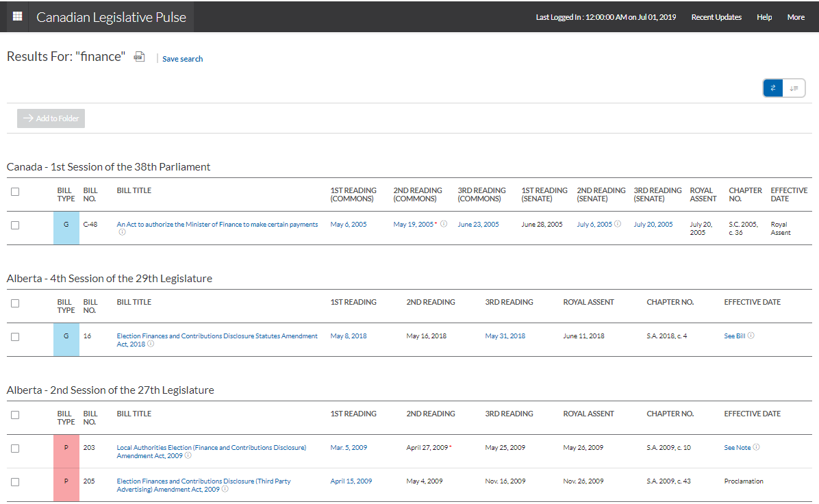Toggle the select-all checkbox in the 38th Parliament table
The height and width of the screenshot is (504, 819).
click(15, 192)
